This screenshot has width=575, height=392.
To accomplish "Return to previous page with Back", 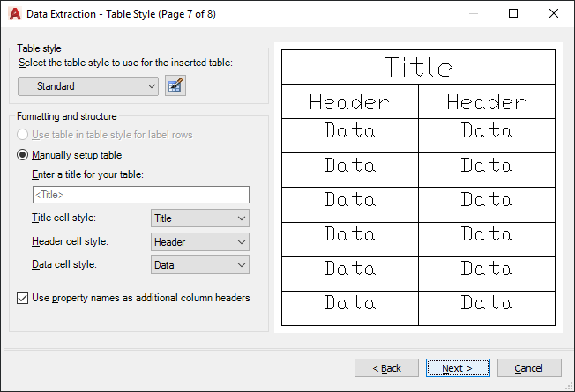I will (386, 368).
